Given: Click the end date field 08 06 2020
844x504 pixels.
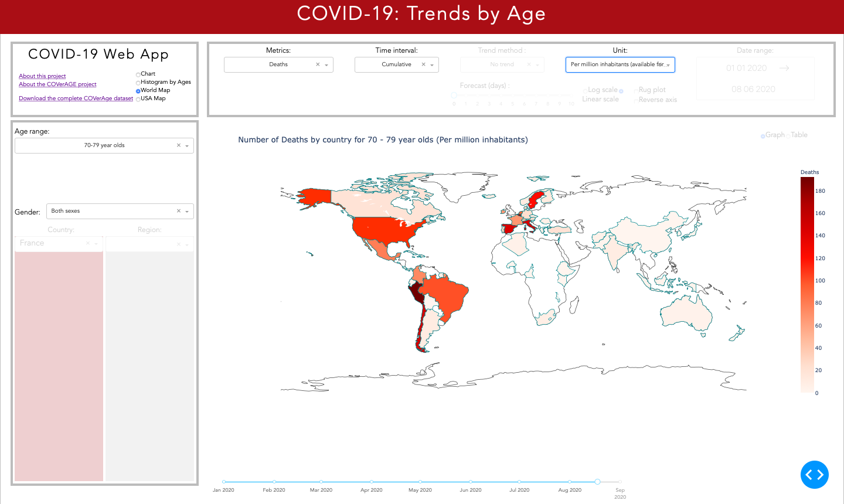Looking at the screenshot, I should [753, 89].
